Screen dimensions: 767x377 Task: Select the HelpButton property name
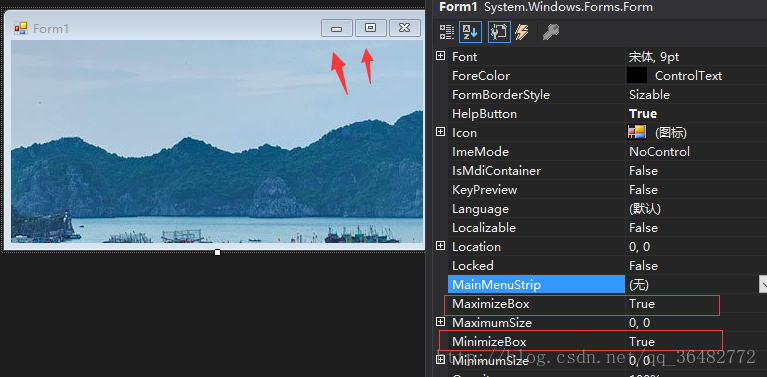tap(484, 113)
